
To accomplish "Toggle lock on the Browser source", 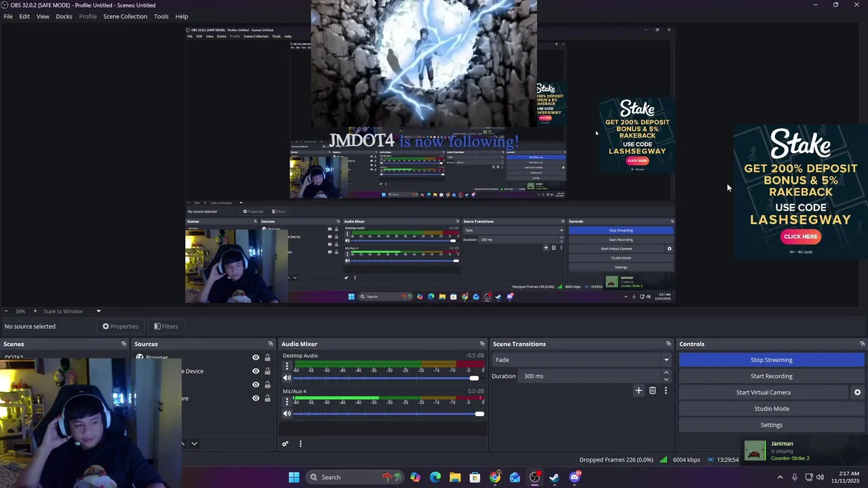I will tap(267, 357).
